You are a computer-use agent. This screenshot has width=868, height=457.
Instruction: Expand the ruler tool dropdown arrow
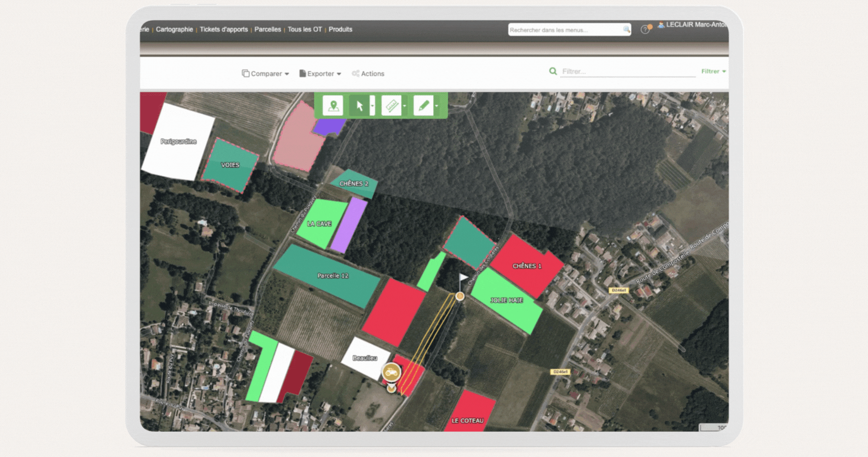coord(404,106)
